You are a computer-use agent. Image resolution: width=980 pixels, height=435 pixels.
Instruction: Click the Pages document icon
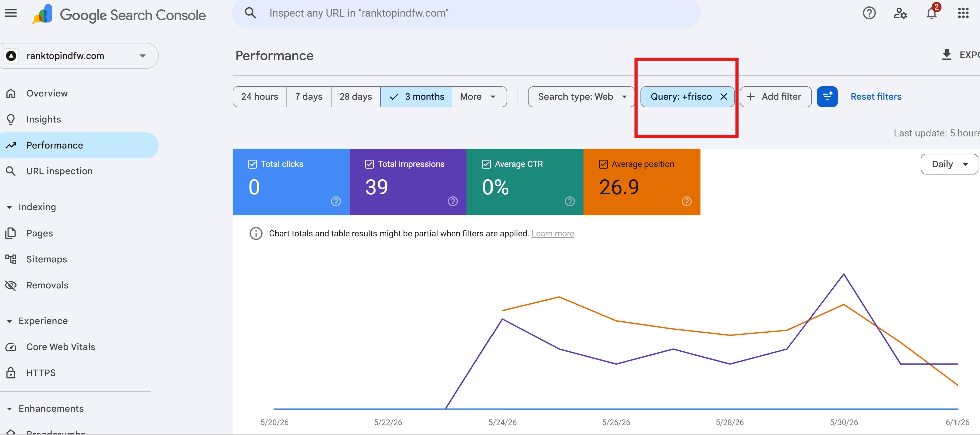pos(11,233)
